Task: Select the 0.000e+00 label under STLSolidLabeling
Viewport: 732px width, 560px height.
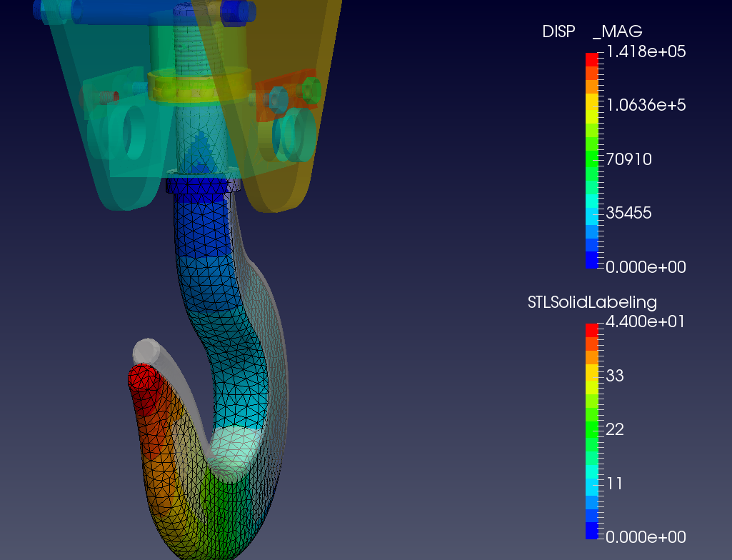Action: point(646,537)
